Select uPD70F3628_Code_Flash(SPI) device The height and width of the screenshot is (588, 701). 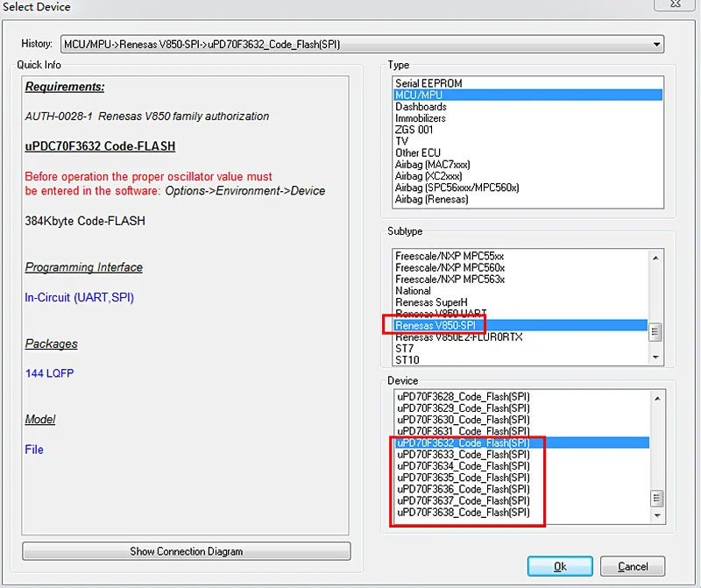tap(522, 397)
